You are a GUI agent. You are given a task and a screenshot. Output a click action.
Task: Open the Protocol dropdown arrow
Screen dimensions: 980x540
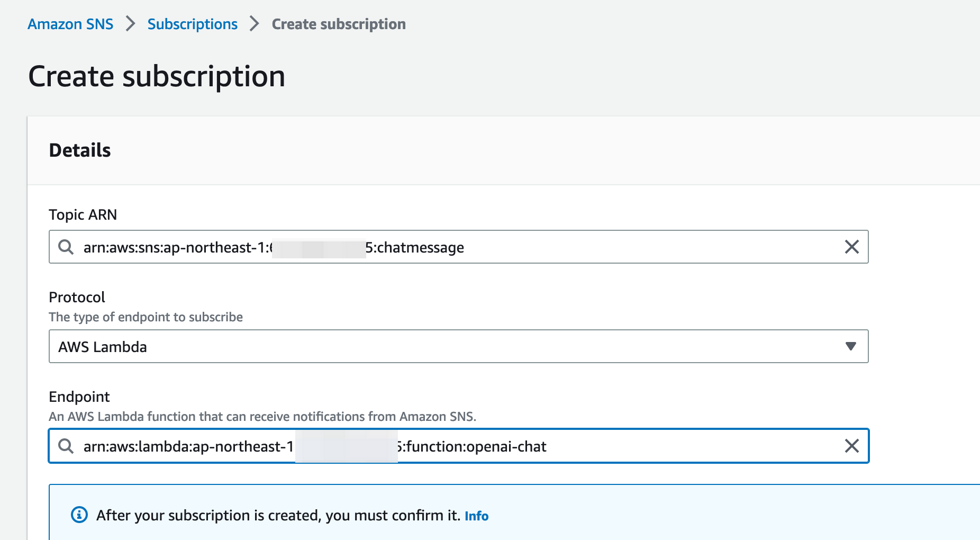click(x=850, y=346)
